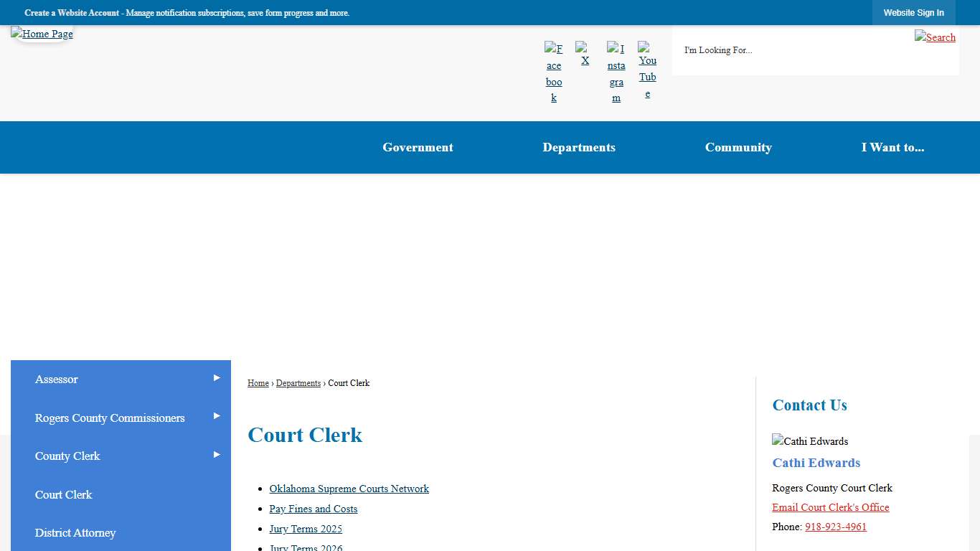980x551 pixels.
Task: Open the Community menu
Action: [738, 147]
